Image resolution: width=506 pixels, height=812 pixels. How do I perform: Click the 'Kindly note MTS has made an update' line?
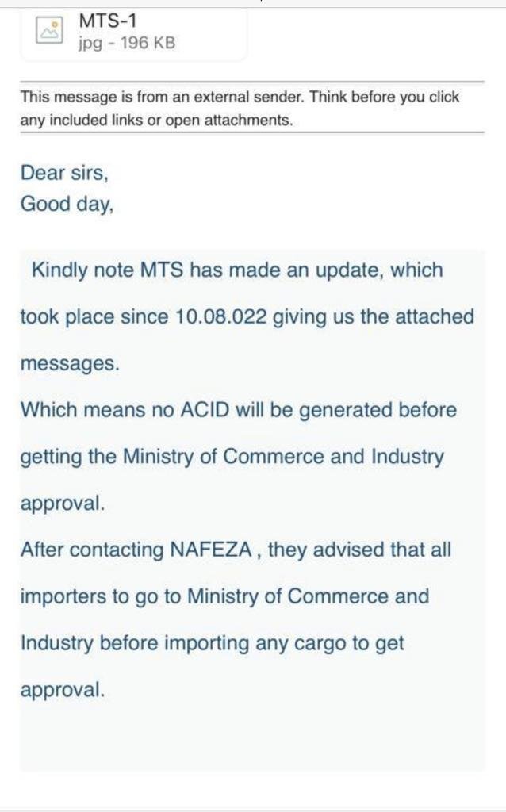point(236,270)
